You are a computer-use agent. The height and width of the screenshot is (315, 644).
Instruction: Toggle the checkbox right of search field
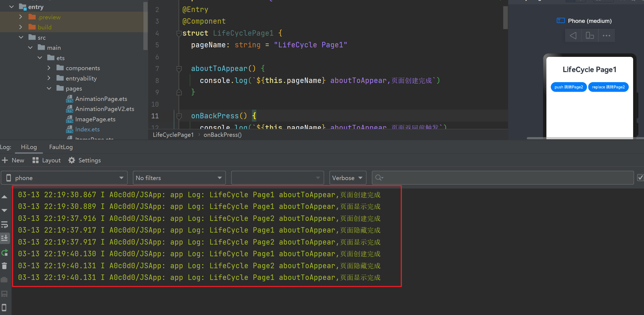640,178
